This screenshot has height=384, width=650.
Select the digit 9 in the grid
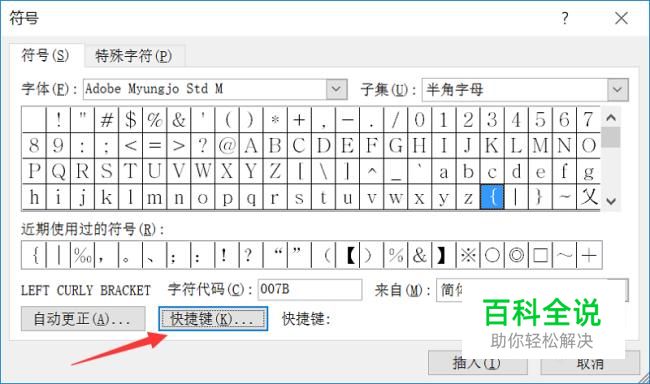tap(58, 146)
